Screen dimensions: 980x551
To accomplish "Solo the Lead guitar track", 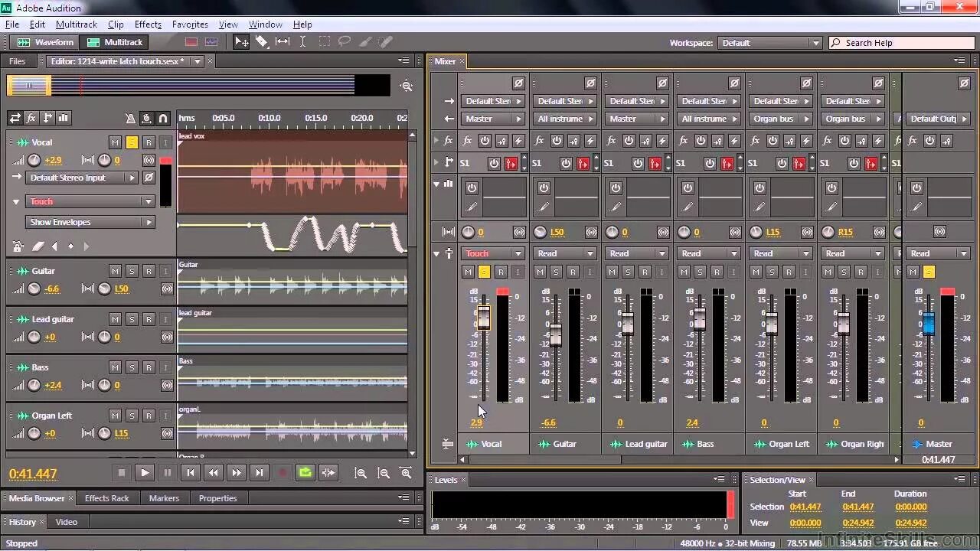I will pos(132,319).
